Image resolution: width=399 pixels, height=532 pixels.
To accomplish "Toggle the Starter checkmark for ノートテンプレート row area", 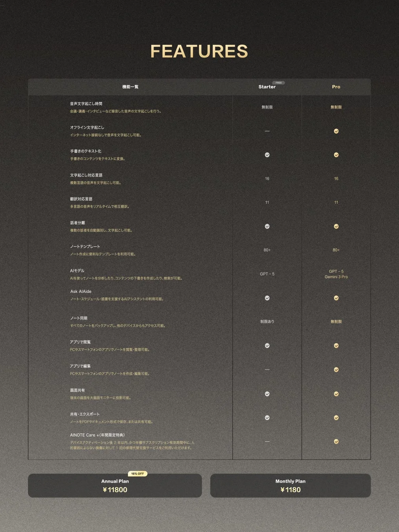I will coord(267,249).
